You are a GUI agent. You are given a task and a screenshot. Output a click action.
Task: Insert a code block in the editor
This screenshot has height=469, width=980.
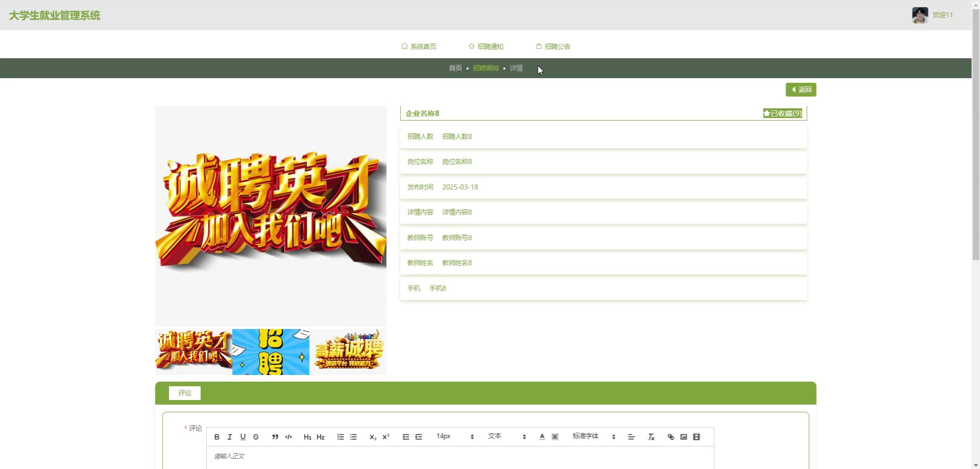coord(288,437)
